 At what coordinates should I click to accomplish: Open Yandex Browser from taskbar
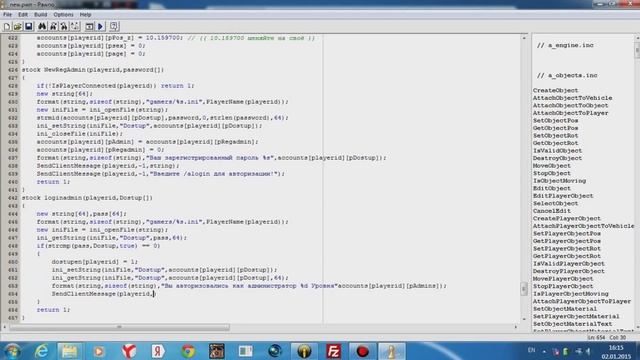pos(129,351)
